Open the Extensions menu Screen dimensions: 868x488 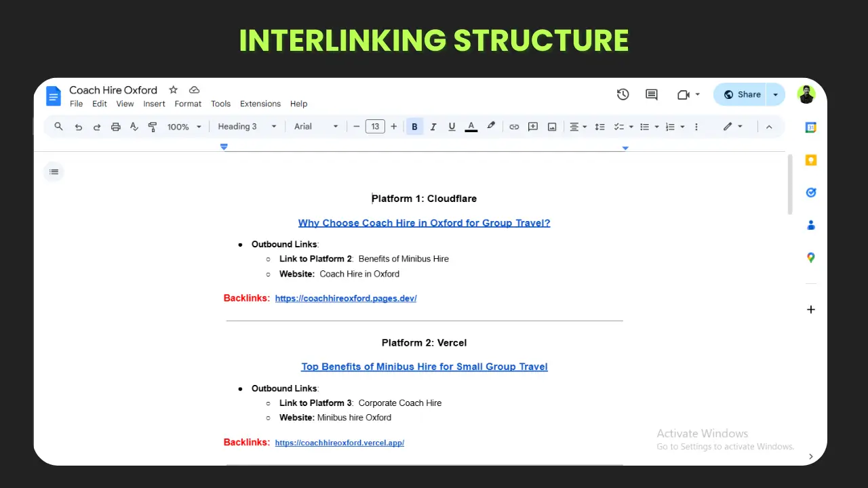click(x=260, y=104)
